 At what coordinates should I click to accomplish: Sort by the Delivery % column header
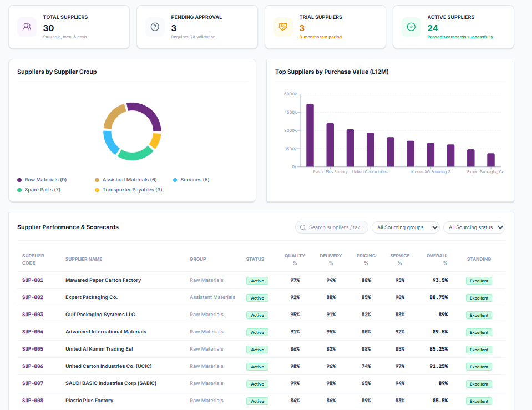[331, 259]
